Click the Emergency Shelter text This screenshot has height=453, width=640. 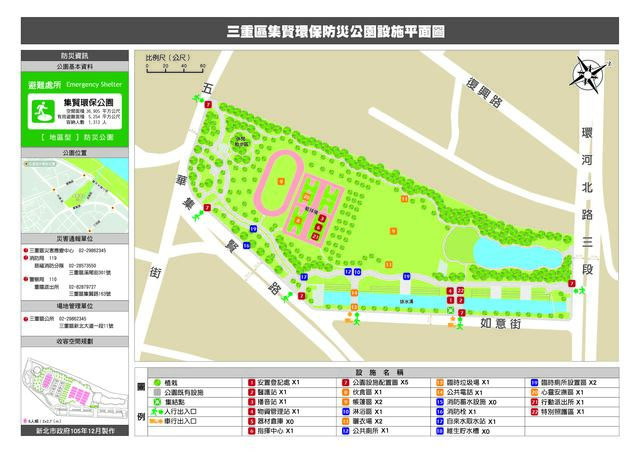[x=94, y=84]
